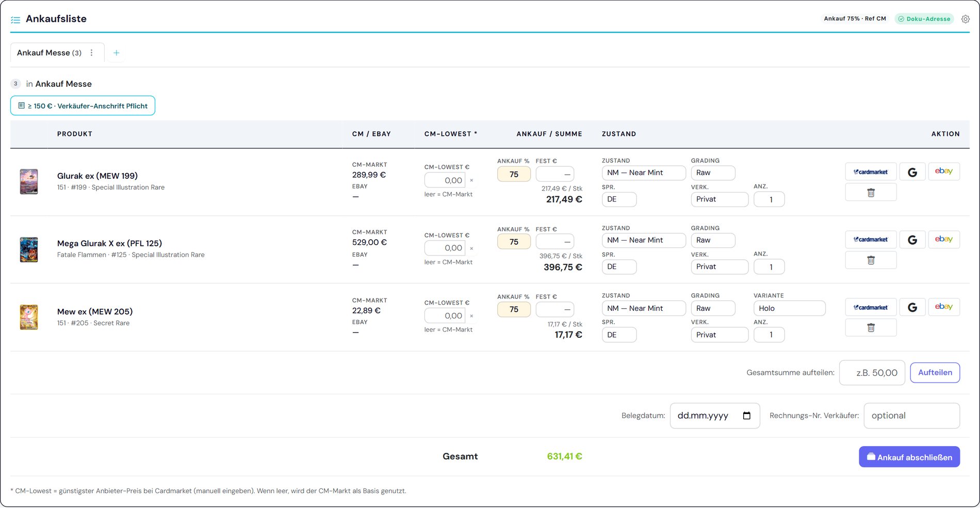Open Cardmarket for Mew ex (MEW 205)
Viewport: 980px width, 508px height.
(x=871, y=307)
